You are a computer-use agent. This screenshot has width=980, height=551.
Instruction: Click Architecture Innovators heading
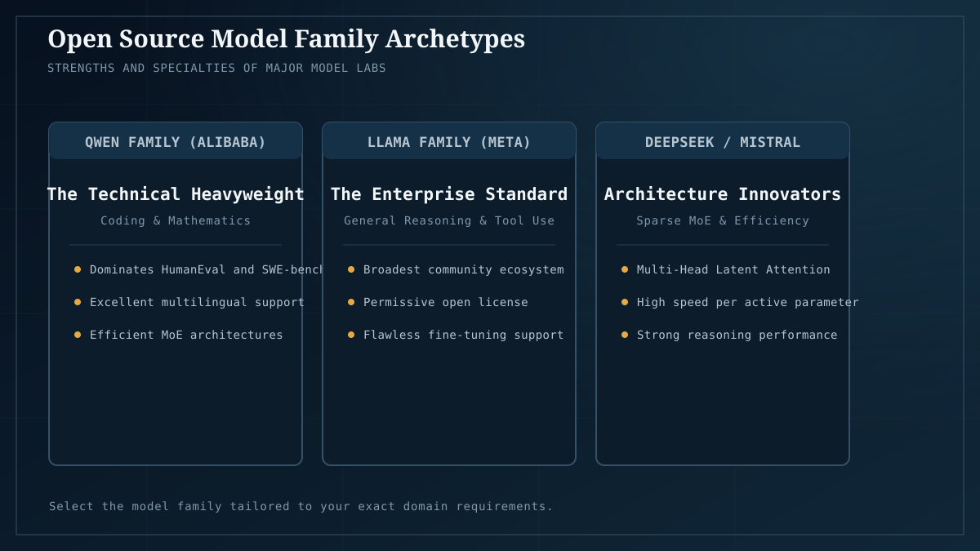click(x=723, y=194)
